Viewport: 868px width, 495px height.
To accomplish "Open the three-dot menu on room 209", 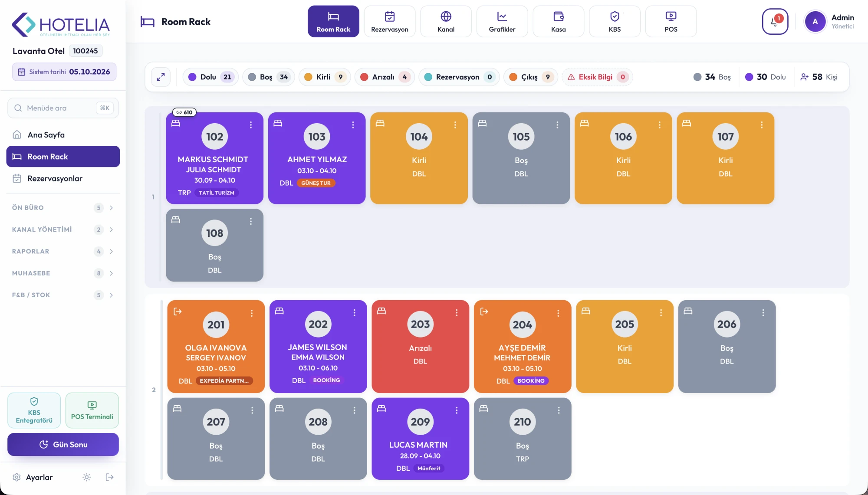I will (457, 410).
